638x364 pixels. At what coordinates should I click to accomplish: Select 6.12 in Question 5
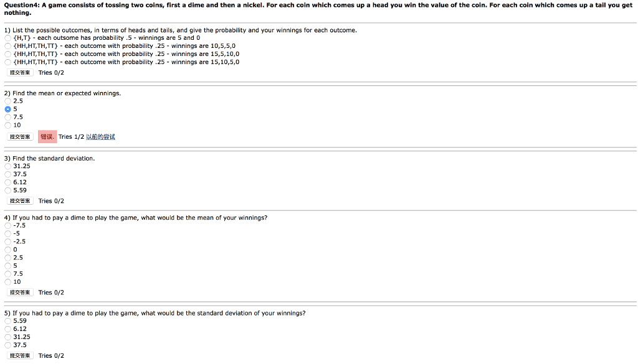[x=7, y=329]
